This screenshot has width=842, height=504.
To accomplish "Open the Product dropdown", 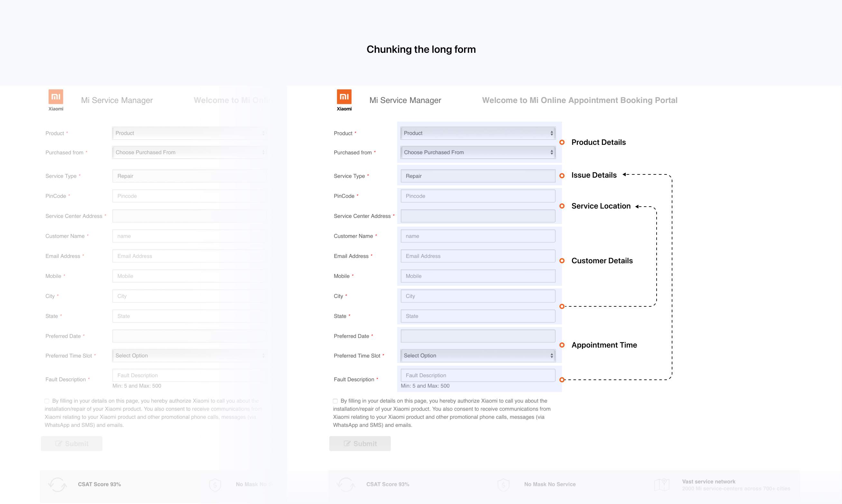I will coord(478,133).
